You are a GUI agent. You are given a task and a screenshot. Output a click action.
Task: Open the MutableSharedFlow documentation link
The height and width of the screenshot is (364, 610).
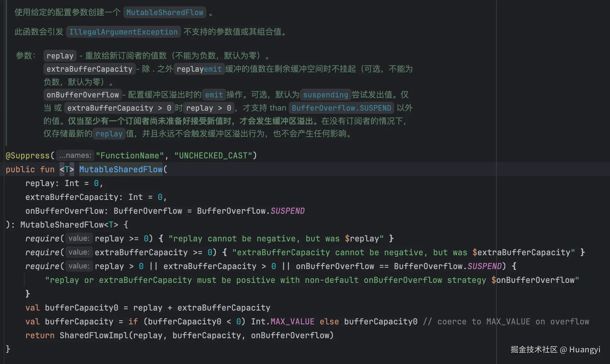(x=165, y=12)
